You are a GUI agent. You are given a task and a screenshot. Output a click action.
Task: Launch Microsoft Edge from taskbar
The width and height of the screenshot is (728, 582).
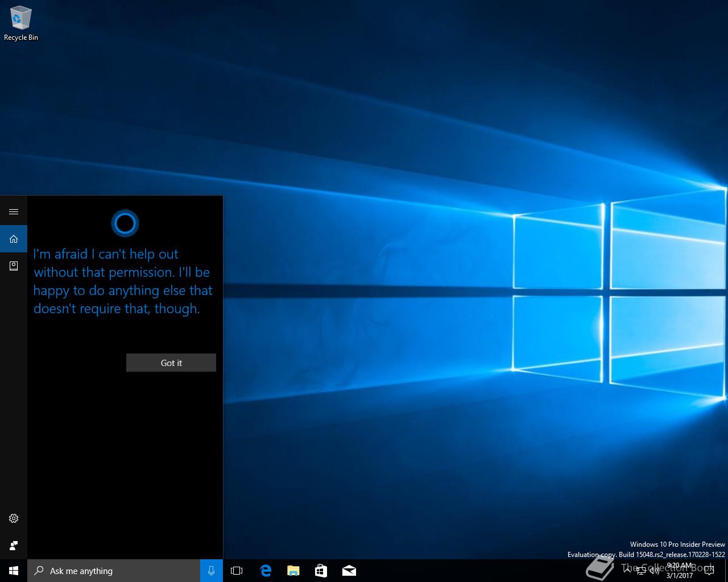265,571
